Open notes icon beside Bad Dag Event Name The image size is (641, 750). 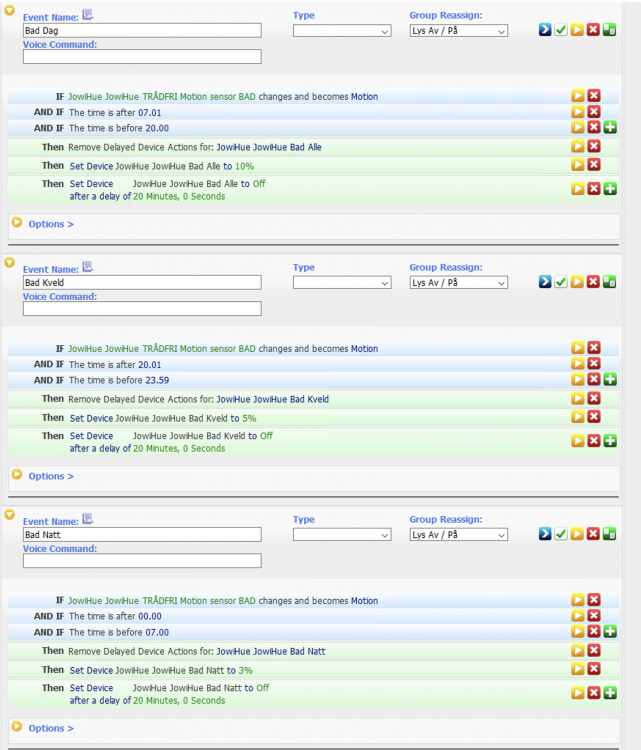(x=88, y=15)
